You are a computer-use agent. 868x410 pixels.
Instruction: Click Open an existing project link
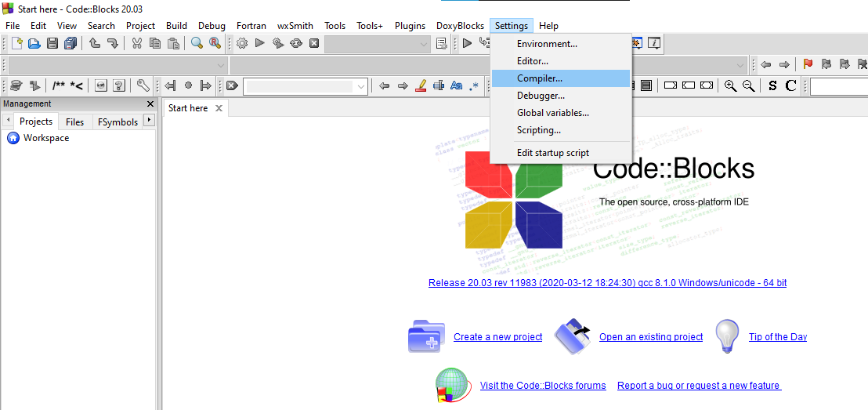(x=651, y=337)
